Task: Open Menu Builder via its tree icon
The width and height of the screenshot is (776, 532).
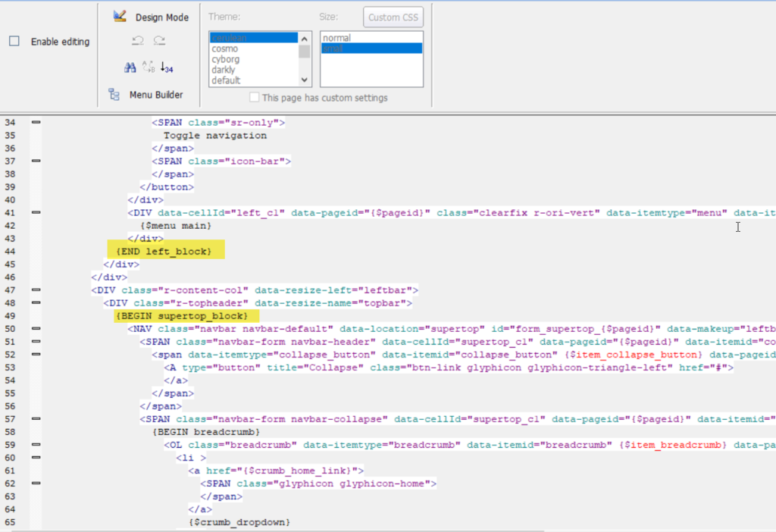Action: [x=114, y=95]
